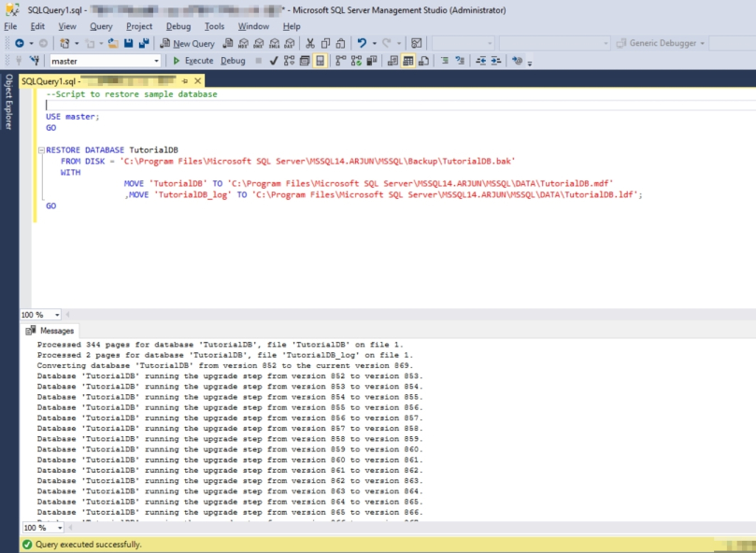Open the Tools menu
This screenshot has height=553, width=756.
click(x=214, y=26)
